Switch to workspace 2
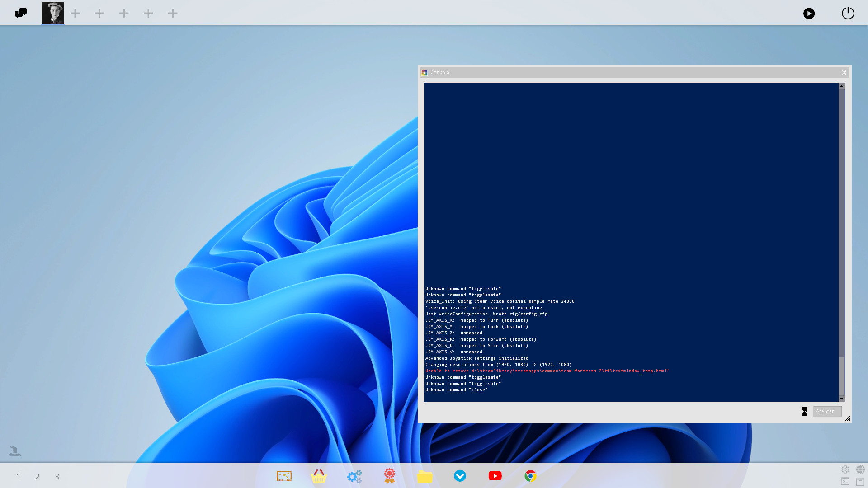Viewport: 868px width, 488px height. [38, 476]
